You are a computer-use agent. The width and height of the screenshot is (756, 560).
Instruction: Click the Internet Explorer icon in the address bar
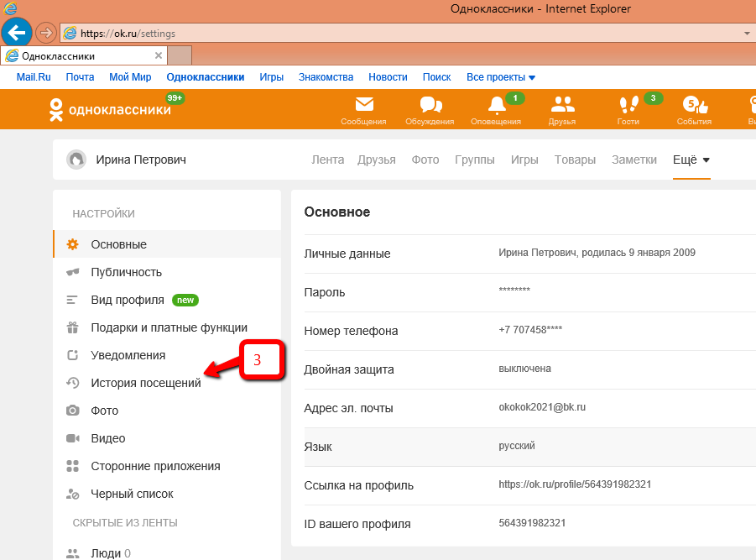(x=70, y=34)
